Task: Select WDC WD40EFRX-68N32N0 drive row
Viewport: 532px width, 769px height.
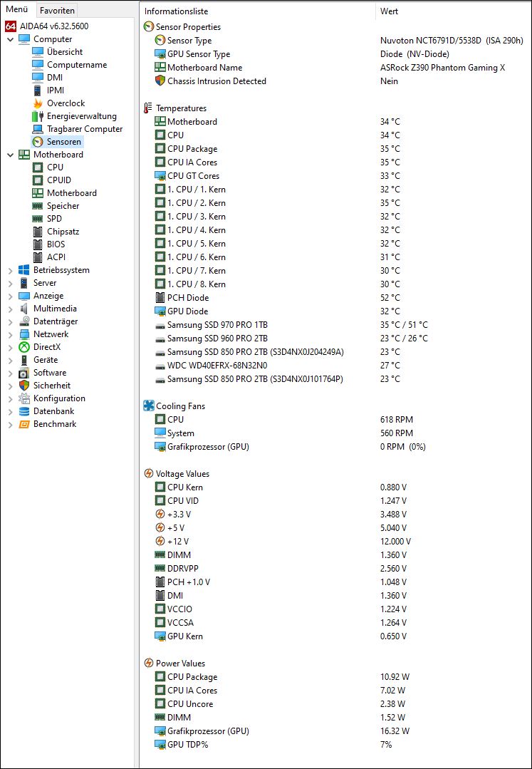Action: (335, 366)
